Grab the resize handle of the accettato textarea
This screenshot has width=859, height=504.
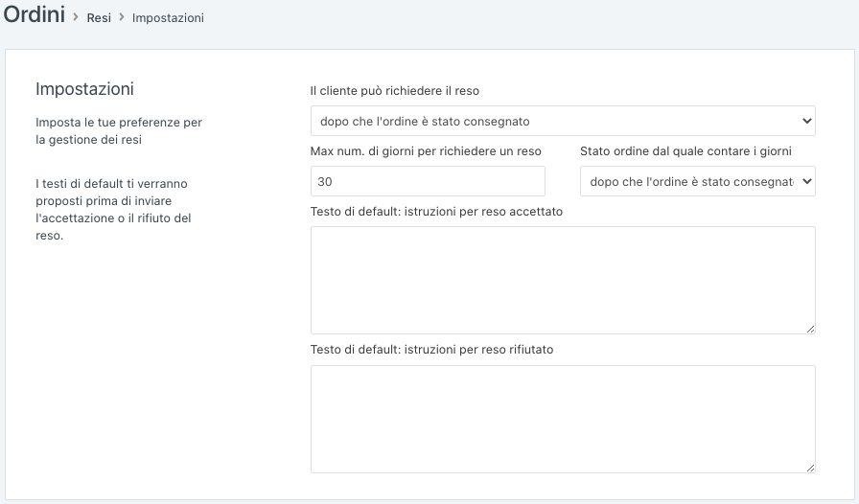tap(810, 329)
